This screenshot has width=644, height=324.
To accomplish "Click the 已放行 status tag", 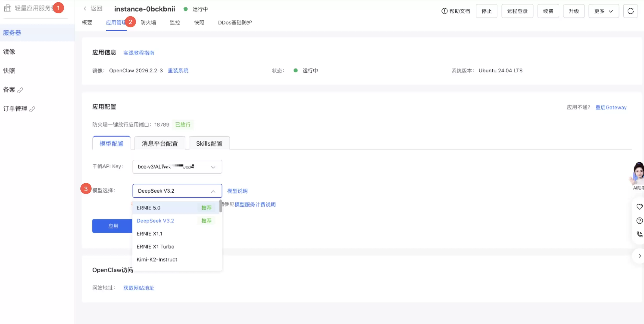I will (183, 124).
